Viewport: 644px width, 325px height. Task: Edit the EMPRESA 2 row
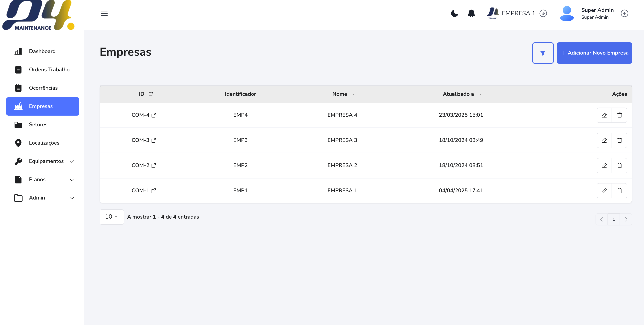[x=604, y=165]
